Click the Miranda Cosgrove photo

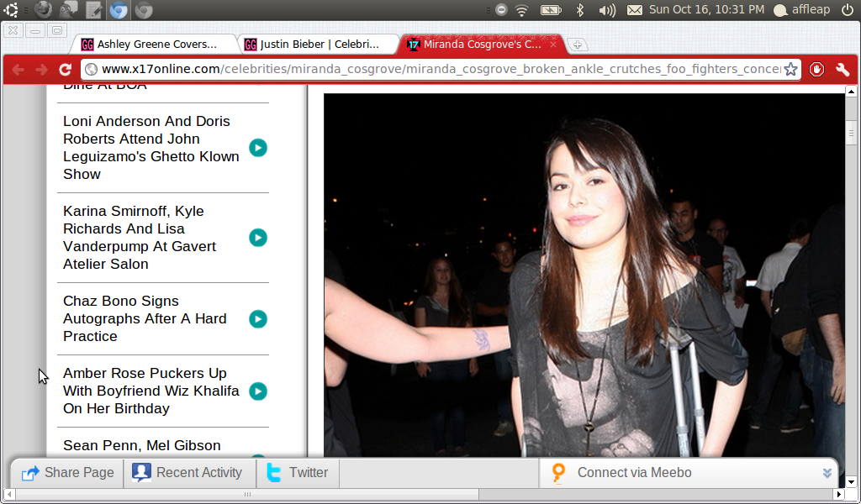pos(584,275)
